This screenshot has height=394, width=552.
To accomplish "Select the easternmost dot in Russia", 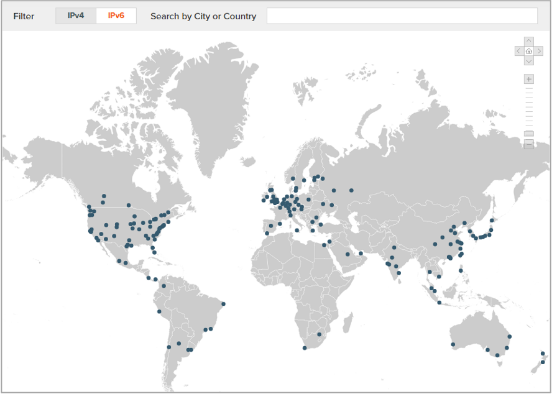I will point(351,190).
